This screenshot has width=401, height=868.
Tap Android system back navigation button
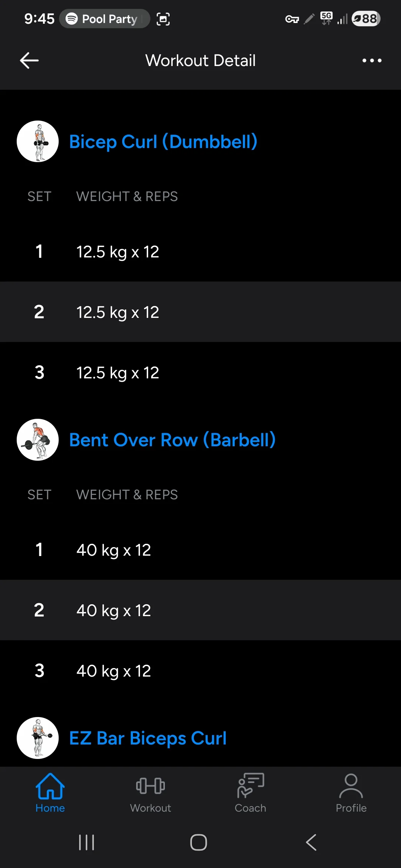point(311,842)
